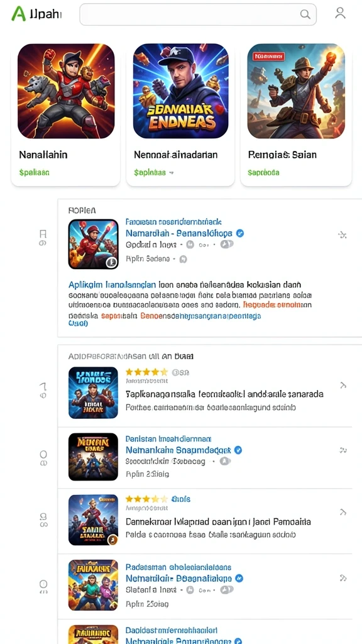Click the green A logo
The image size is (362, 644).
[18, 14]
